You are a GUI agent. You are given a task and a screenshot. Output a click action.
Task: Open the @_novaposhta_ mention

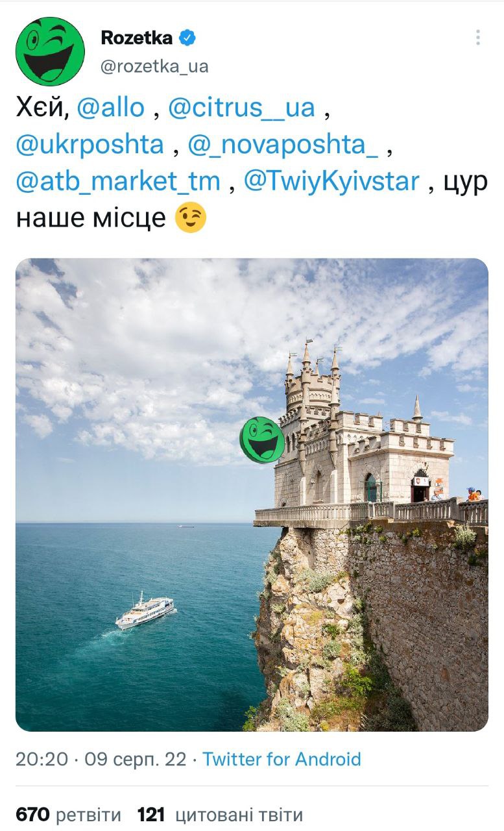(283, 144)
